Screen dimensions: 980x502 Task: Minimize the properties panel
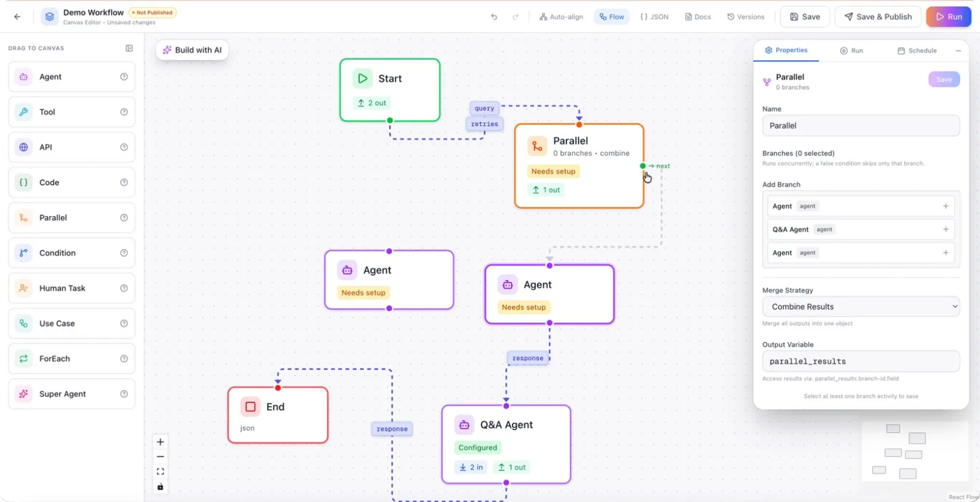(959, 51)
